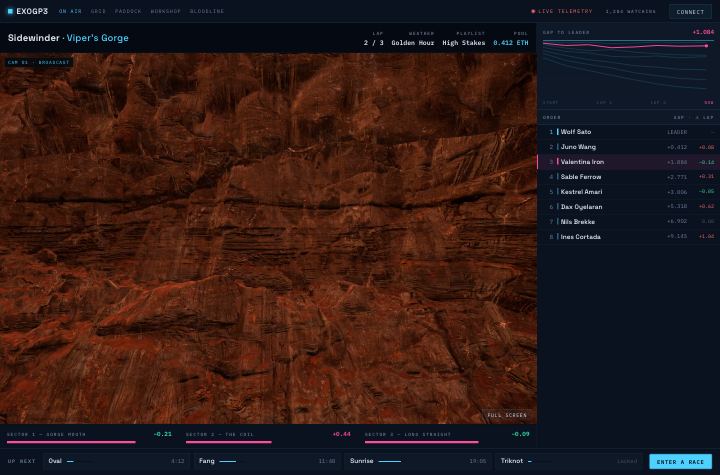The image size is (720, 475).
Task: Click Wolf Sato's blue team color bar
Action: pyautogui.click(x=557, y=132)
